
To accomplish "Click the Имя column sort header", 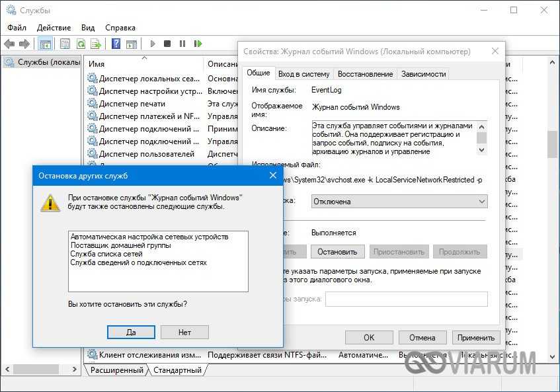I will [x=144, y=64].
